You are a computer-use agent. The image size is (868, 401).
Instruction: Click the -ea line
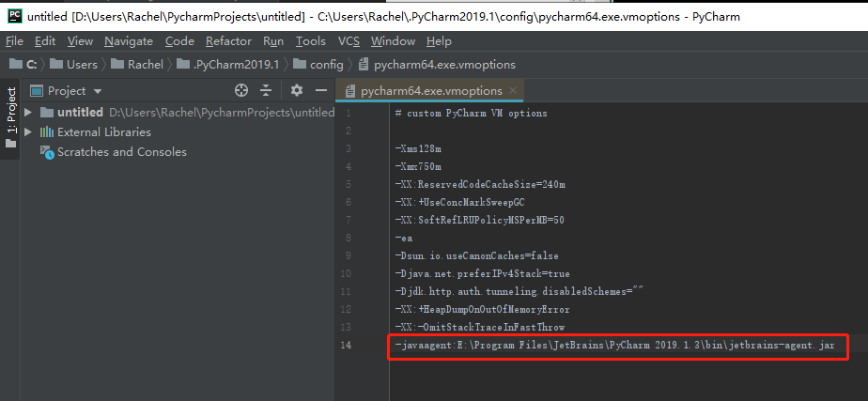point(404,238)
